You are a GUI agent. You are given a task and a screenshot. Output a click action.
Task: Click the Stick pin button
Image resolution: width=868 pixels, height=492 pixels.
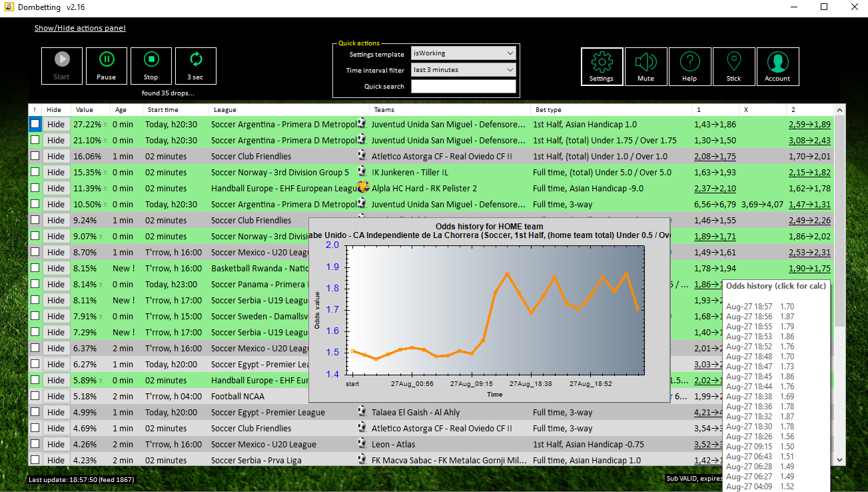point(733,66)
